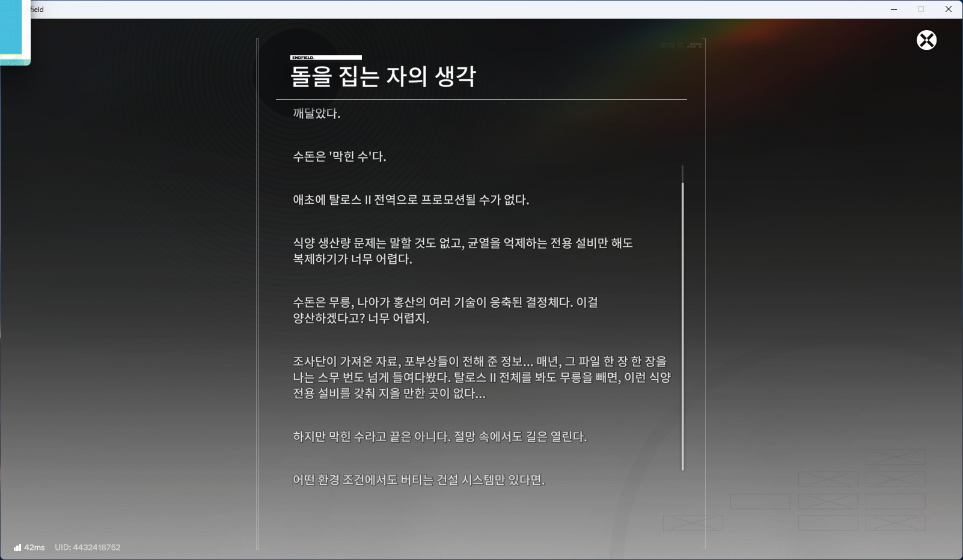963x560 pixels.
Task: Maximize the game window
Action: click(x=921, y=9)
